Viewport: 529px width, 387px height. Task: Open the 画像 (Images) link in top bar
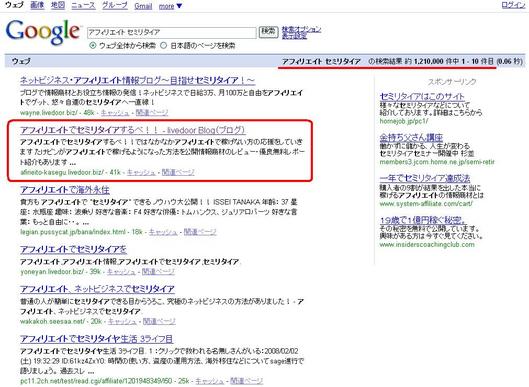(37, 5)
